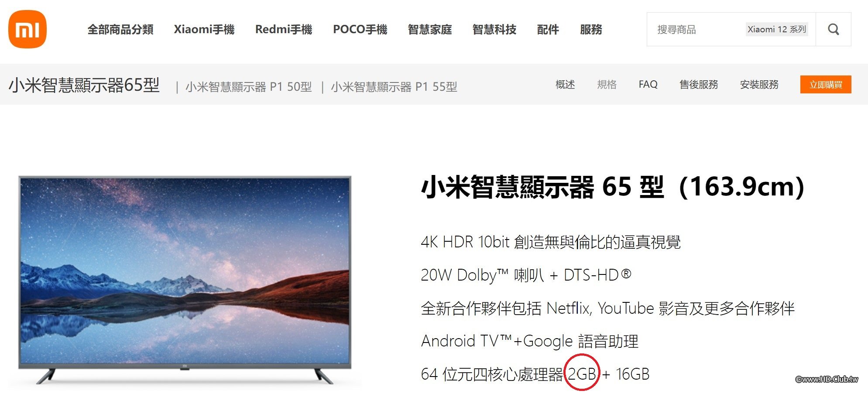Open the Xiaomi手機 menu

204,30
